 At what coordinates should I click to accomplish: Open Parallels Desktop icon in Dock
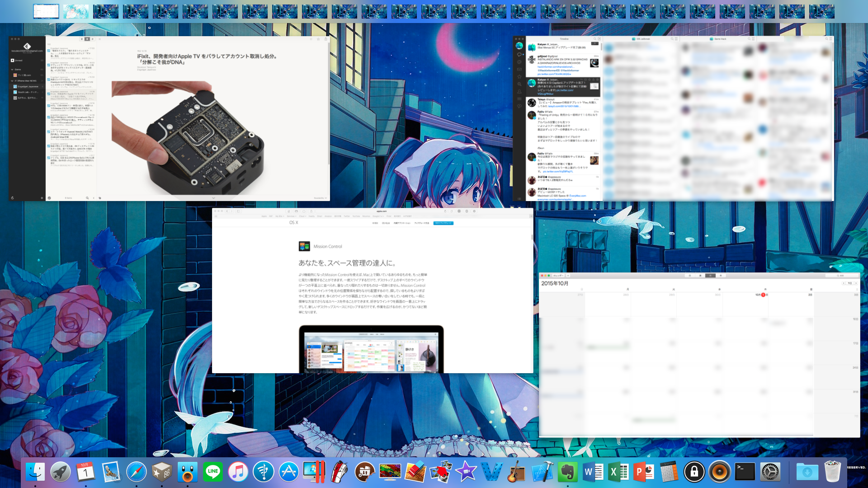[x=314, y=472]
